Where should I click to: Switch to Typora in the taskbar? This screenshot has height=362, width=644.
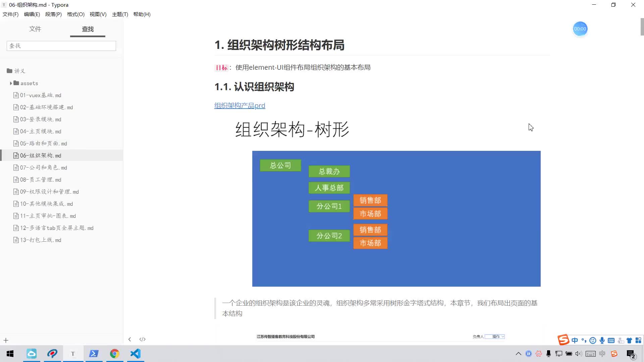[73, 354]
